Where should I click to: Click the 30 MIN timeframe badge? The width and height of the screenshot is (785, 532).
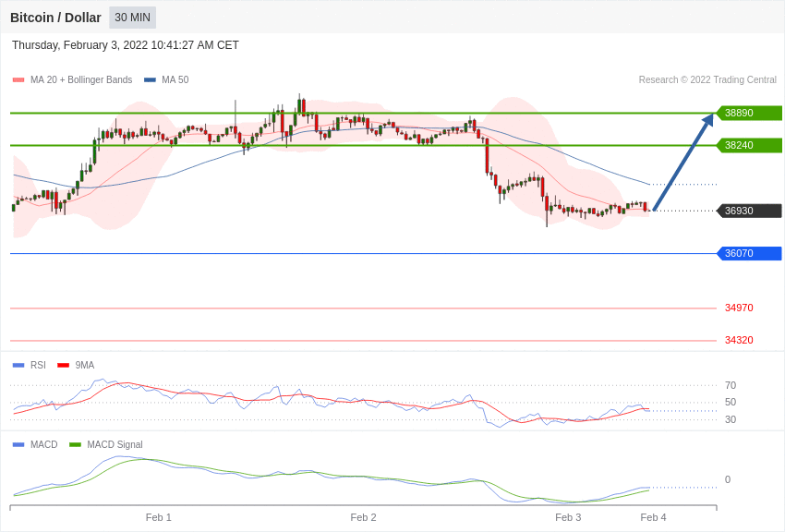133,18
